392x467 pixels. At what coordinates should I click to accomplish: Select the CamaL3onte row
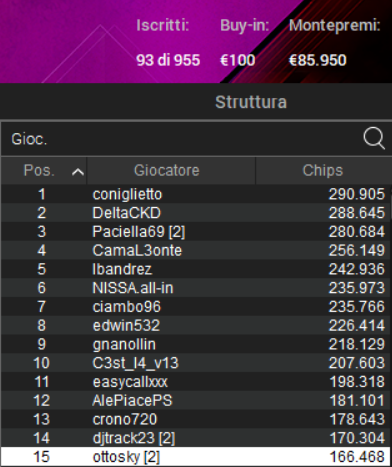[x=195, y=250]
